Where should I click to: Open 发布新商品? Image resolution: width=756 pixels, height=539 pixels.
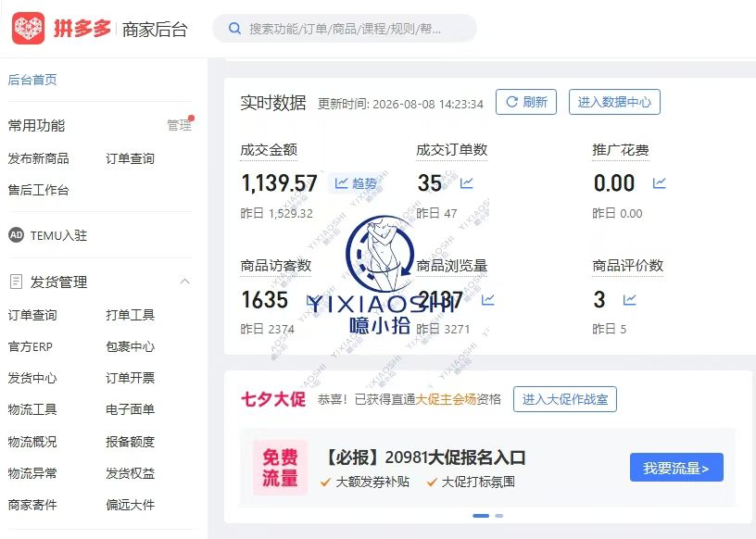coord(39,158)
